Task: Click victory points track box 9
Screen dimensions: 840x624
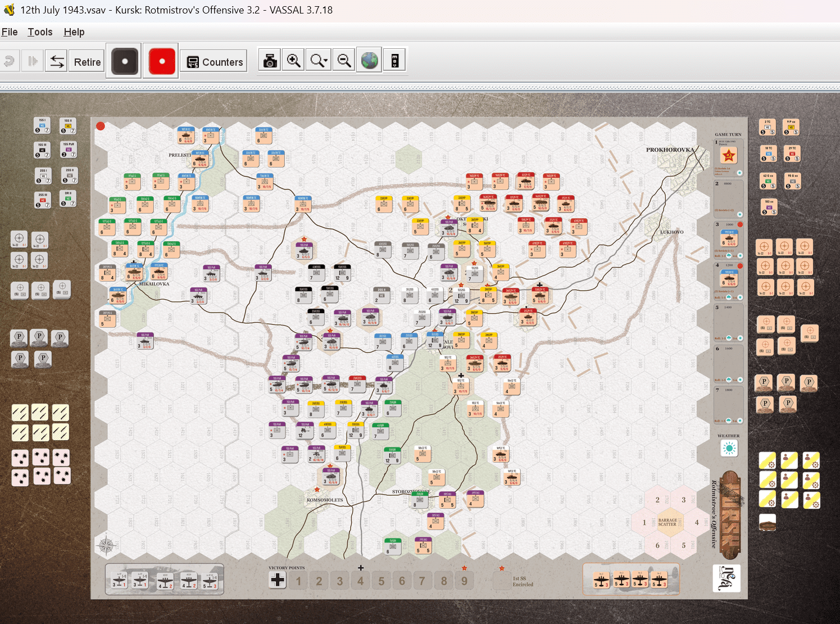Action: pos(464,581)
